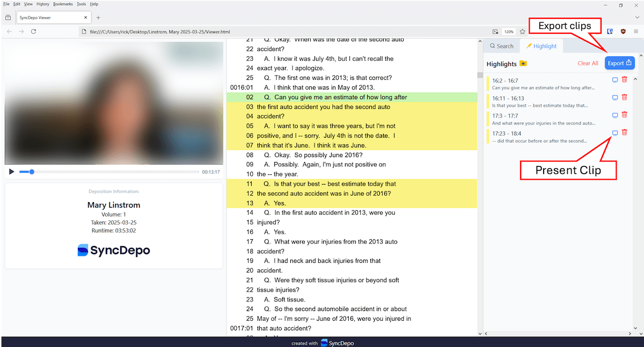
Task: Open the browser hamburger application menu
Action: tap(636, 32)
